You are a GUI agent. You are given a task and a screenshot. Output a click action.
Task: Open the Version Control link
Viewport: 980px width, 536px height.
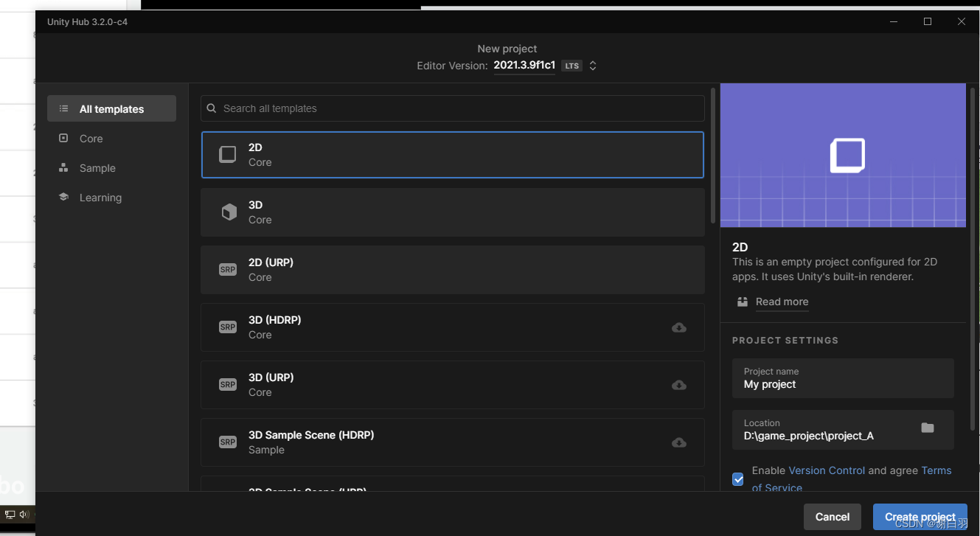click(x=827, y=470)
